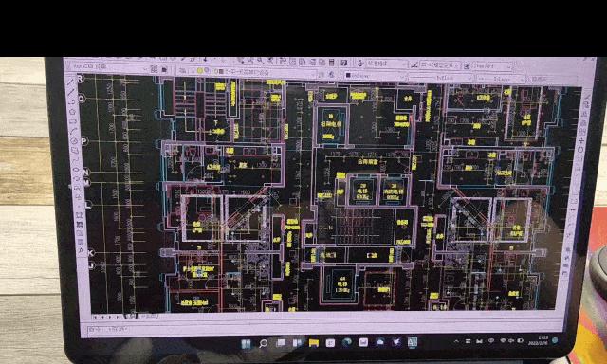Click the Dimension Style icon

point(414,64)
